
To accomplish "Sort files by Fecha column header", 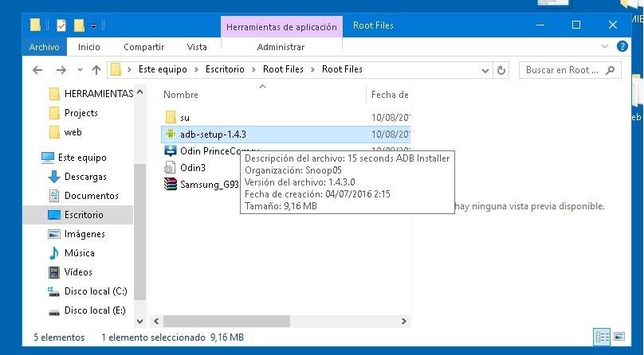I will point(389,95).
